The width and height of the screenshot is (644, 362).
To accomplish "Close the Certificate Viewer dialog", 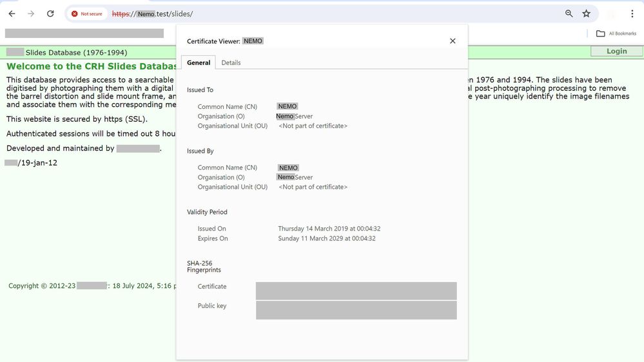I will coord(453,41).
